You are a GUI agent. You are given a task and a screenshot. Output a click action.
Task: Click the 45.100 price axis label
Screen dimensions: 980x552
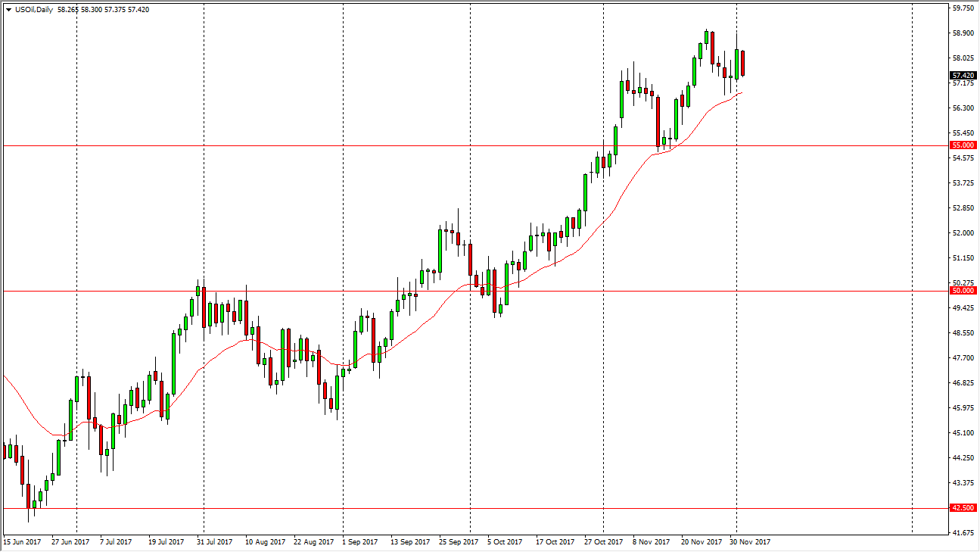point(963,433)
